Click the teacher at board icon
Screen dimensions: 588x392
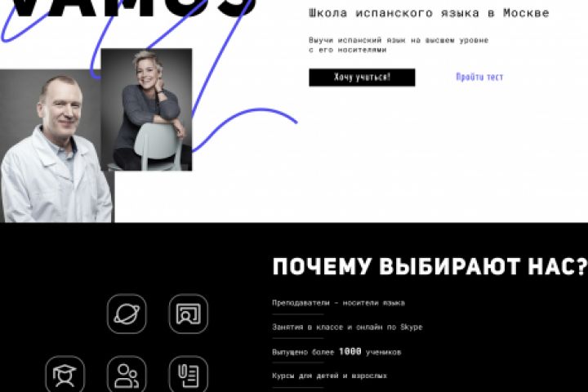[189, 314]
